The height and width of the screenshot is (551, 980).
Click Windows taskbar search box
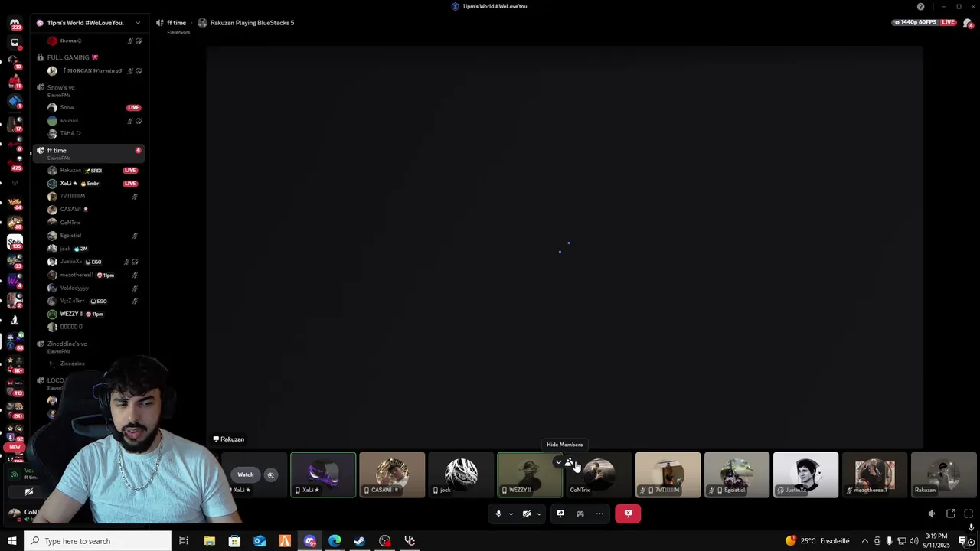[x=98, y=541]
